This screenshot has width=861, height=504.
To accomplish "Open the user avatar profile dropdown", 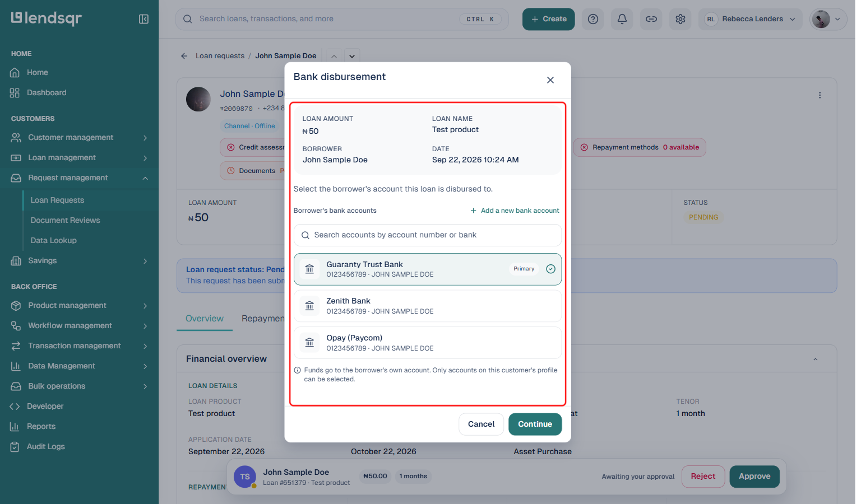I will pyautogui.click(x=828, y=19).
